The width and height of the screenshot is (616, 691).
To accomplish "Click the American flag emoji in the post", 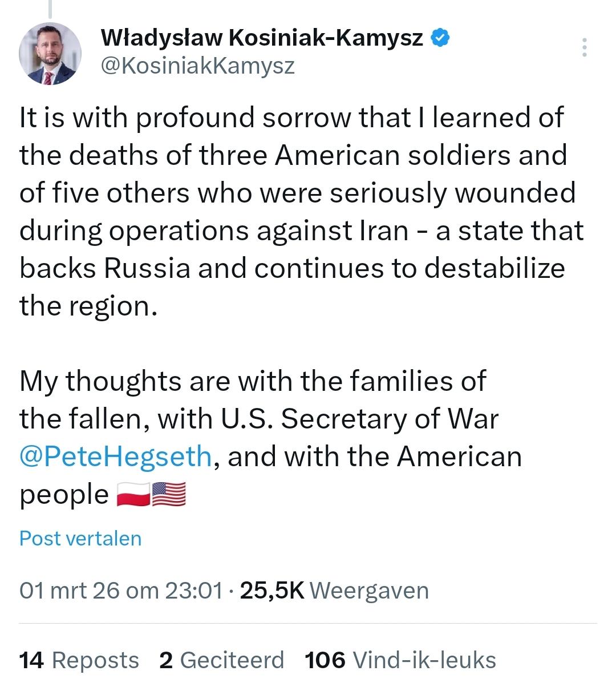I will pos(169,494).
